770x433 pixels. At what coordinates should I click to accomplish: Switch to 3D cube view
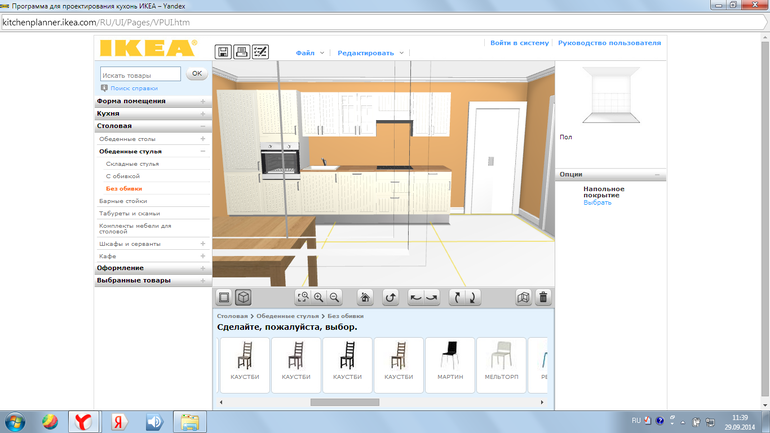point(242,297)
